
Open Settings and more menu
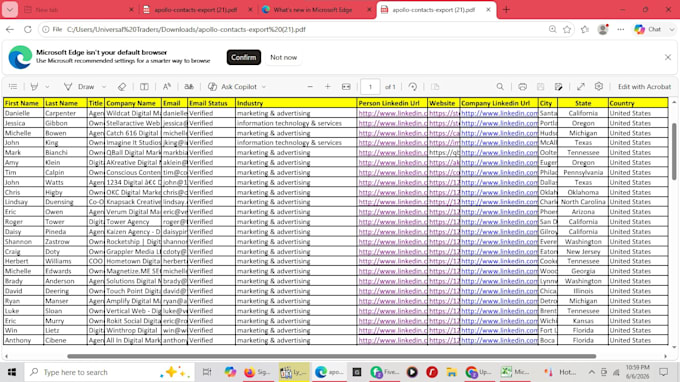tap(621, 29)
